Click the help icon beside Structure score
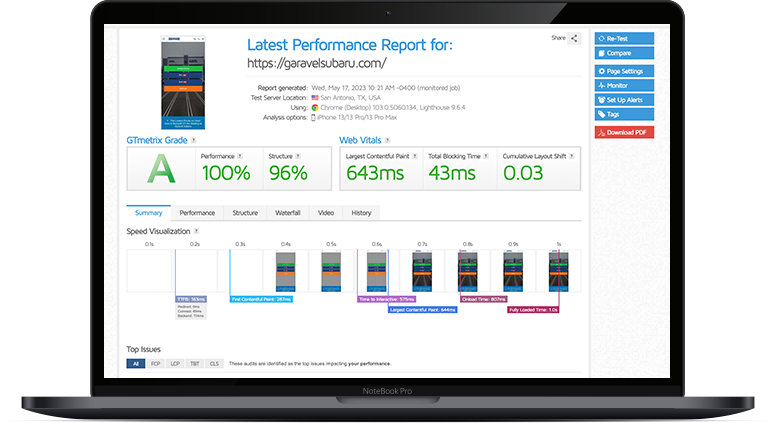 coord(298,156)
